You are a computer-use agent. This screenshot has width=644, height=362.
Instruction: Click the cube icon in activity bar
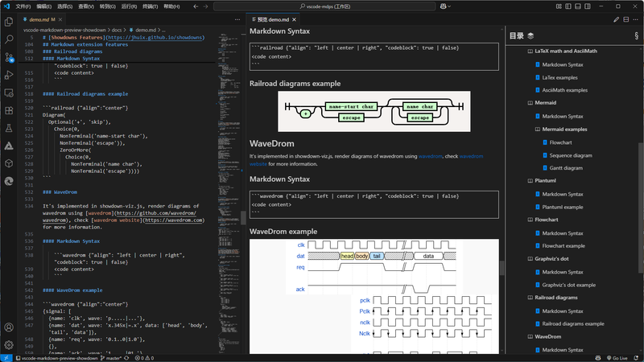pyautogui.click(x=9, y=163)
